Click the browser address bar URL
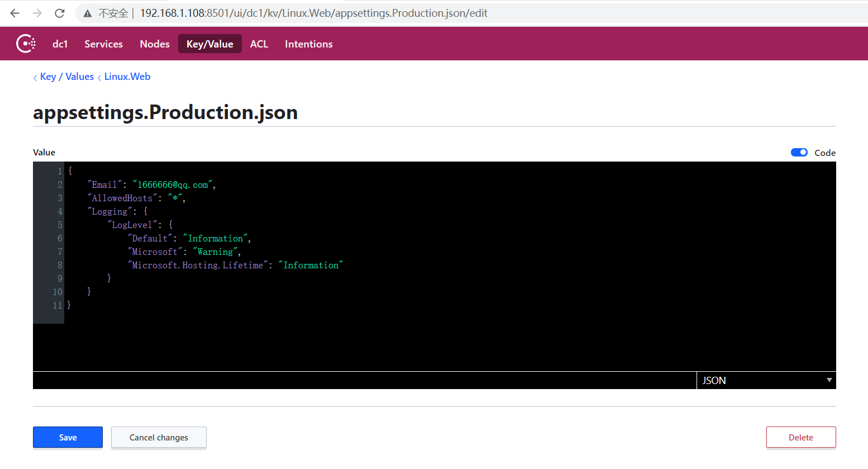The height and width of the screenshot is (469, 868). [314, 13]
